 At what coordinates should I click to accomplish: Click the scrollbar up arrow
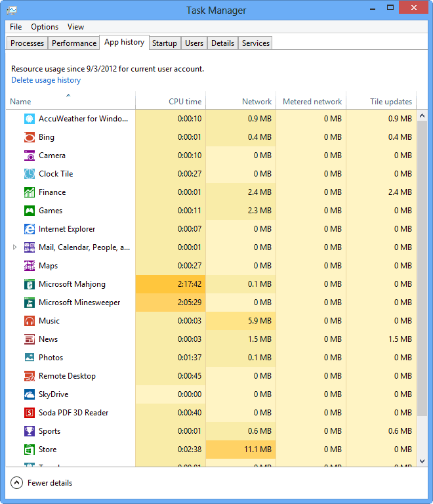pos(423,115)
